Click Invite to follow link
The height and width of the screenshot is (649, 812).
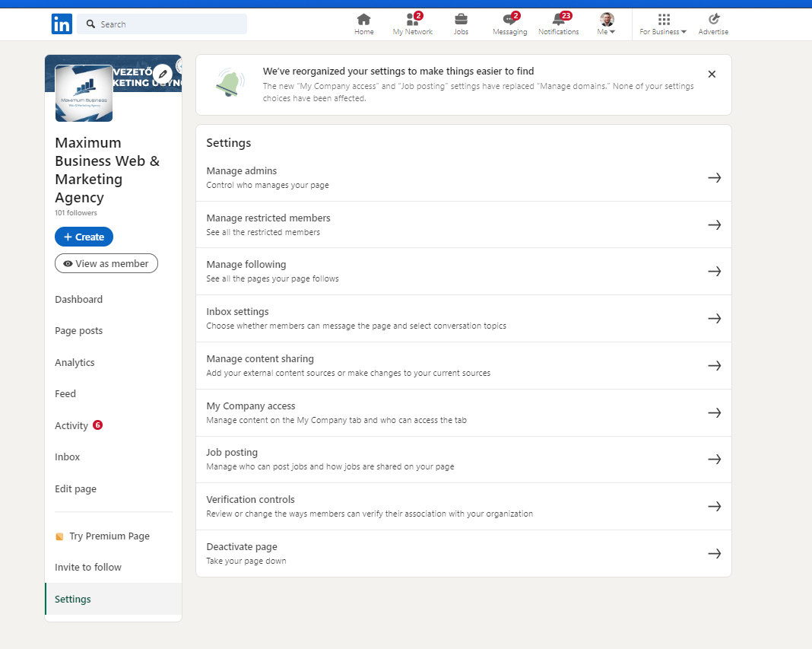point(88,567)
